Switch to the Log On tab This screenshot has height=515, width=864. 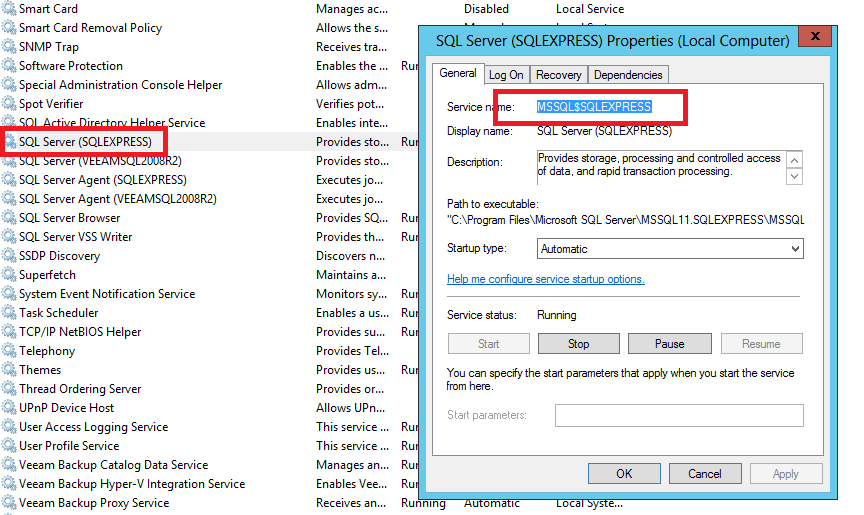(506, 75)
